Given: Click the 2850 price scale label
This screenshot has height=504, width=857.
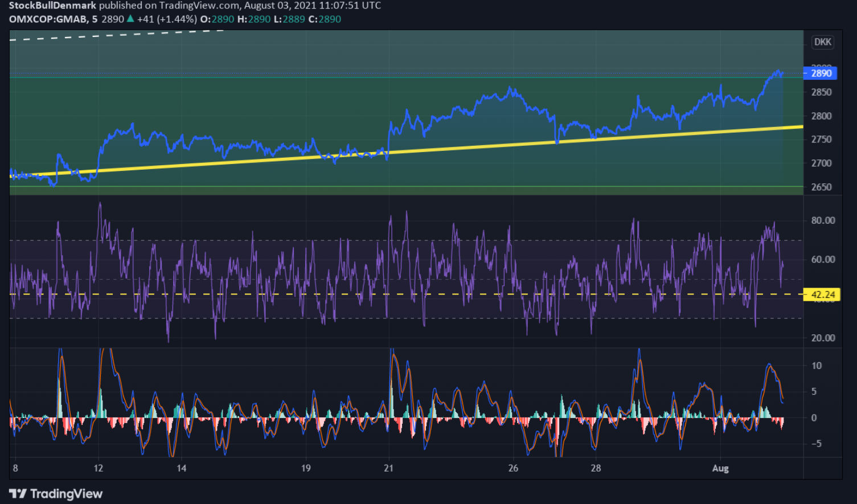Looking at the screenshot, I should click(821, 92).
